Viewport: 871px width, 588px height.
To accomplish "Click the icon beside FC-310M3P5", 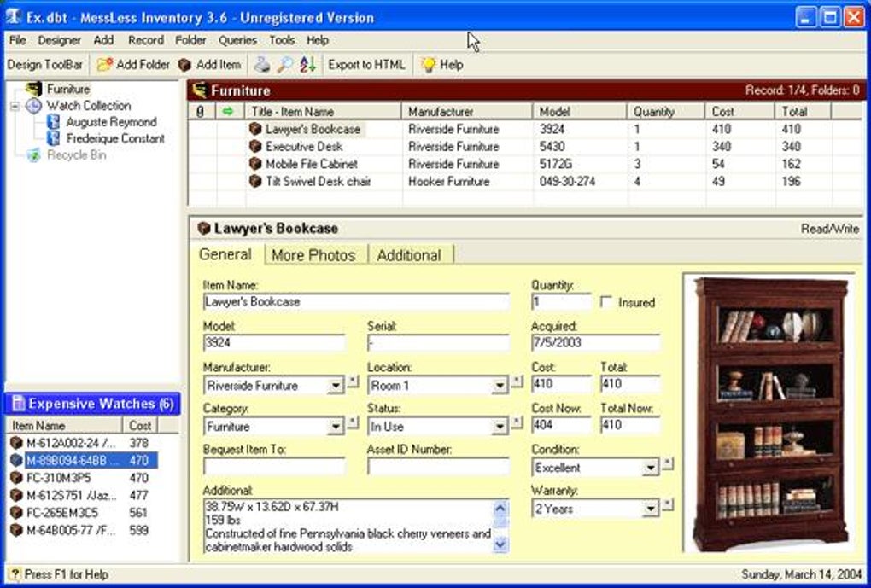I will 17,478.
